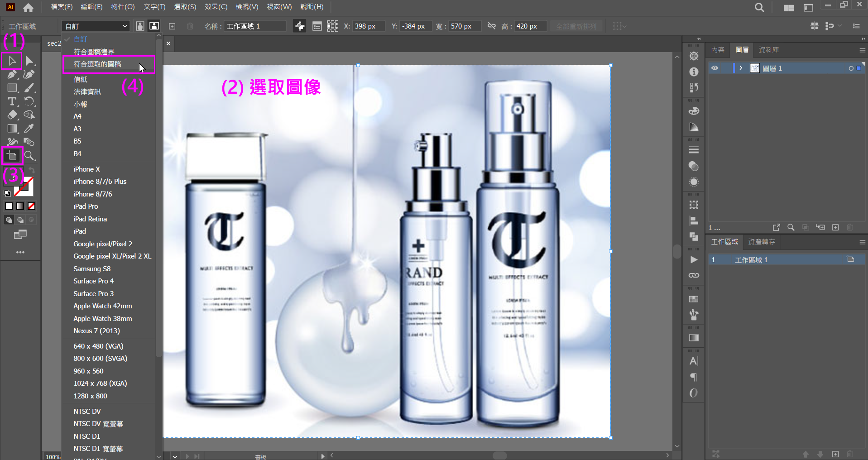868x460 pixels.
Task: Open the artboard preset dropdown 自訂
Action: click(96, 26)
